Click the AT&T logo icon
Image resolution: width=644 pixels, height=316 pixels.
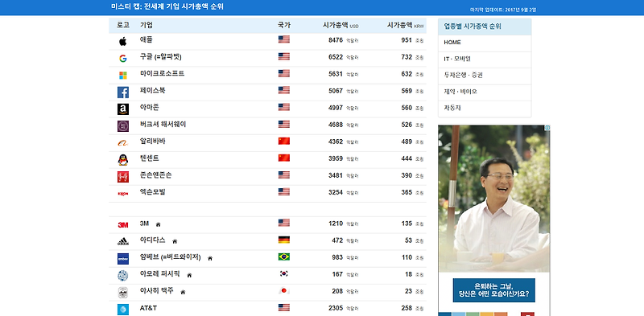click(123, 310)
